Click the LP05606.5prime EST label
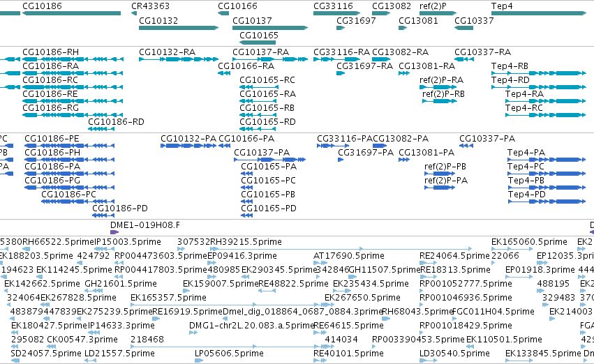Image resolution: width=594 pixels, height=364 pixels. coord(229,354)
